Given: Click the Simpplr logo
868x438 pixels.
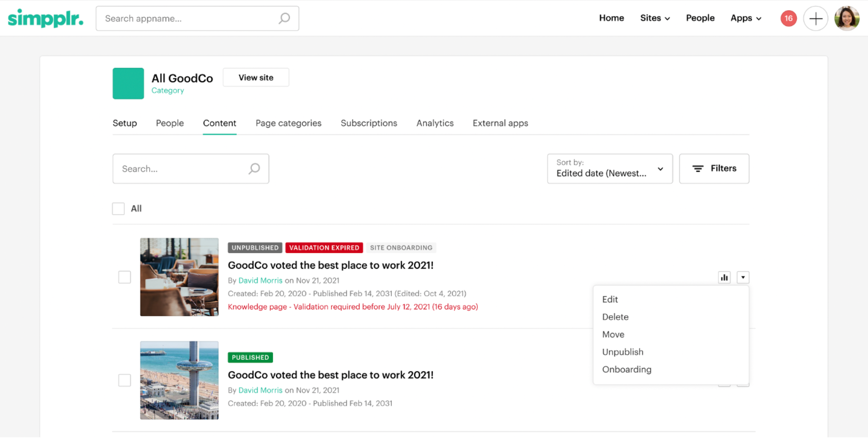Looking at the screenshot, I should click(46, 18).
